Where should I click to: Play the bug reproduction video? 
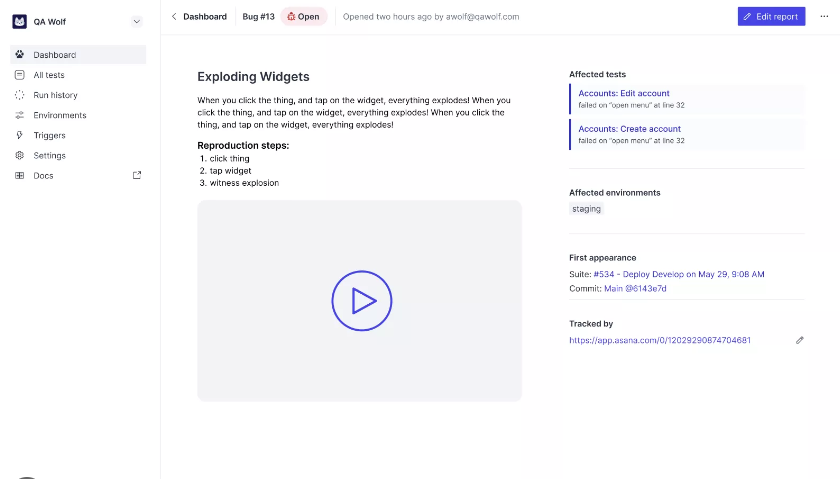[x=362, y=301]
